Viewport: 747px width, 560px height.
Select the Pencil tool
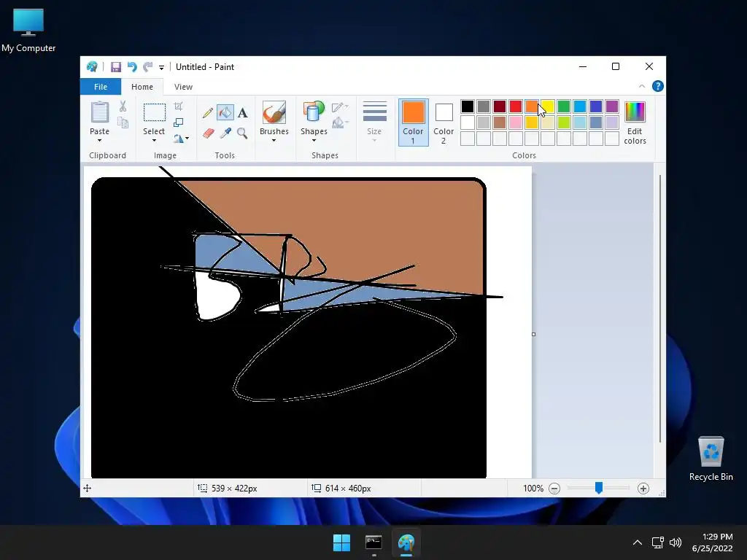(x=208, y=113)
